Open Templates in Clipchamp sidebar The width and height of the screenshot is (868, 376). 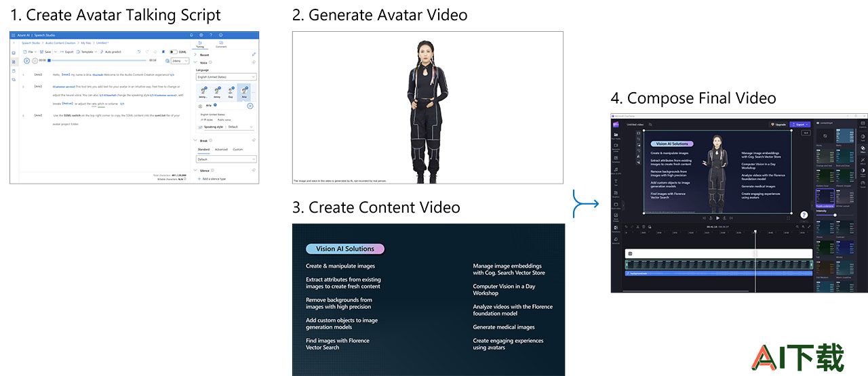(616, 159)
